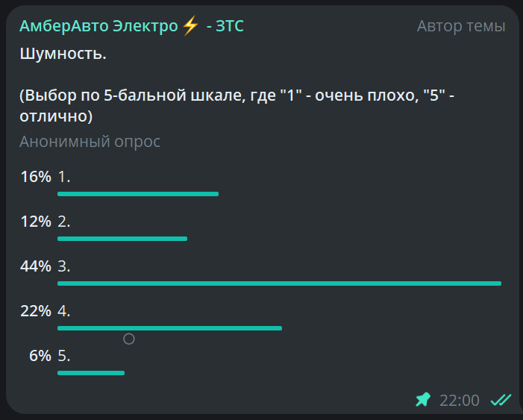Click the pinned message pin icon

423,401
